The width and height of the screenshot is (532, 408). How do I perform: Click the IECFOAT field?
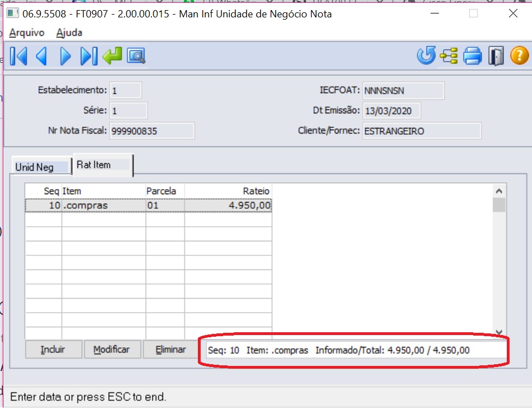coord(403,91)
